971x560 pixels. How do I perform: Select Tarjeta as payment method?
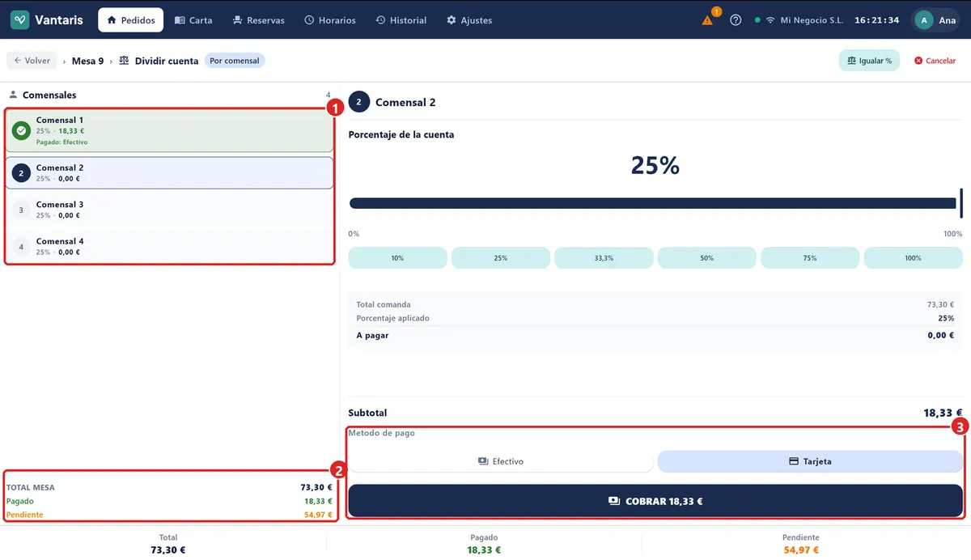[810, 461]
